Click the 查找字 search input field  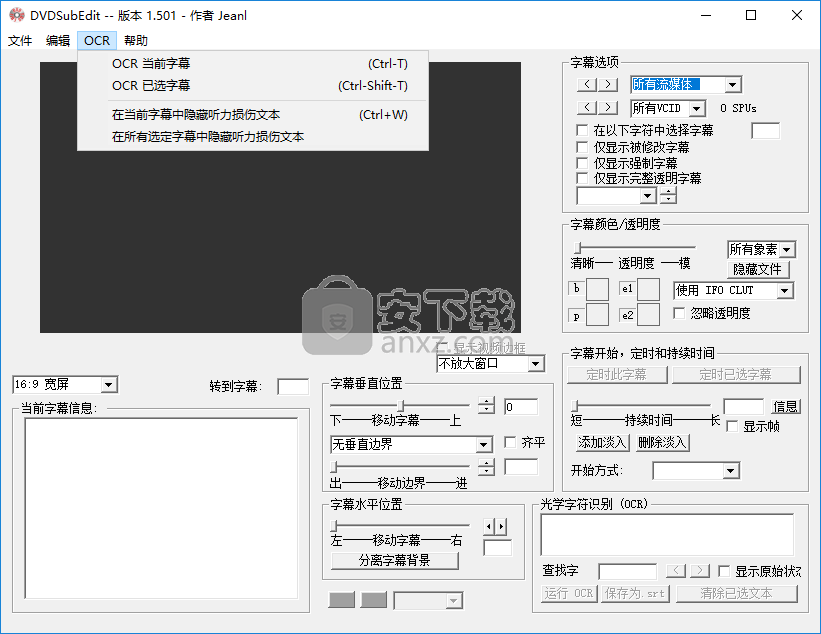click(627, 571)
